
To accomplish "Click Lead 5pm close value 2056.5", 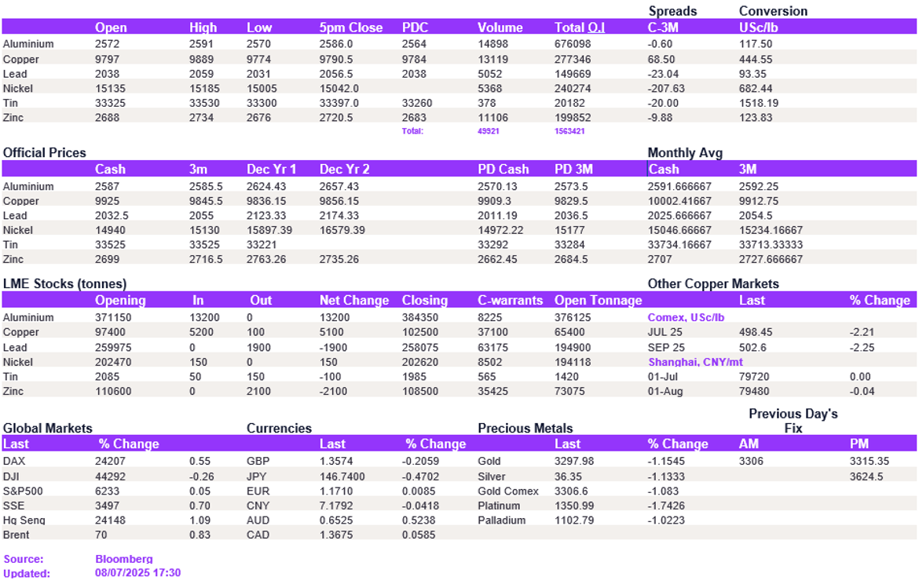I will (x=336, y=74).
